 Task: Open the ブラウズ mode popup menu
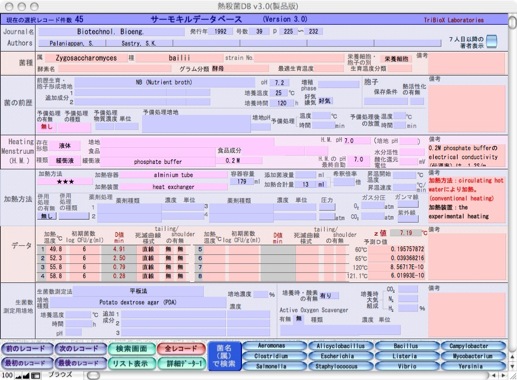pyautogui.click(x=61, y=375)
